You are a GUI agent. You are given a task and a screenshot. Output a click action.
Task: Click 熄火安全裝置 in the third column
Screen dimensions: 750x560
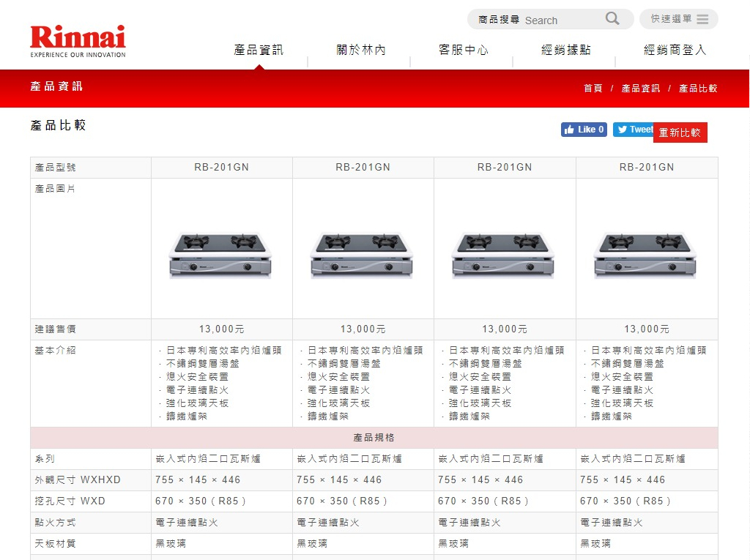click(480, 377)
